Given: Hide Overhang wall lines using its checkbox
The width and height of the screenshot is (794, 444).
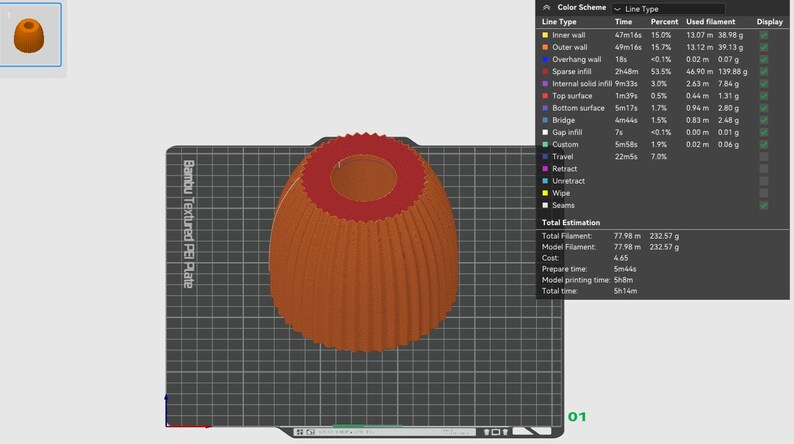Looking at the screenshot, I should click(764, 60).
